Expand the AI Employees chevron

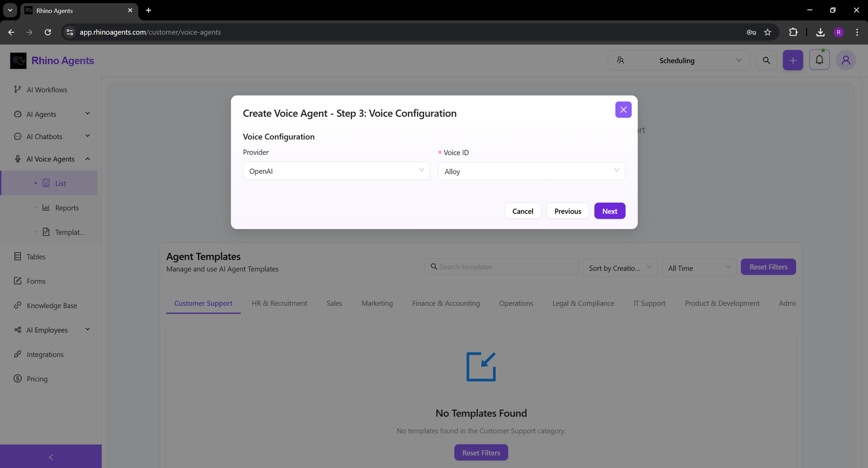pos(87,329)
